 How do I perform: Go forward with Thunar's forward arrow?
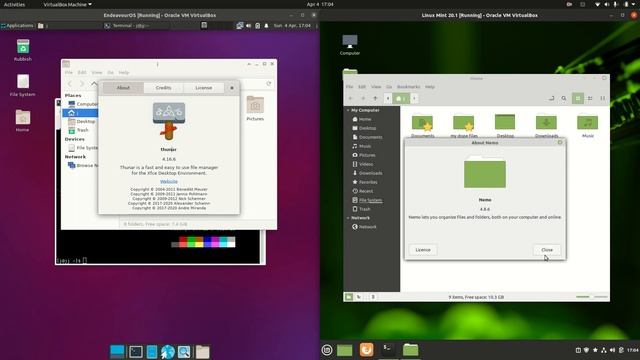tap(82, 84)
